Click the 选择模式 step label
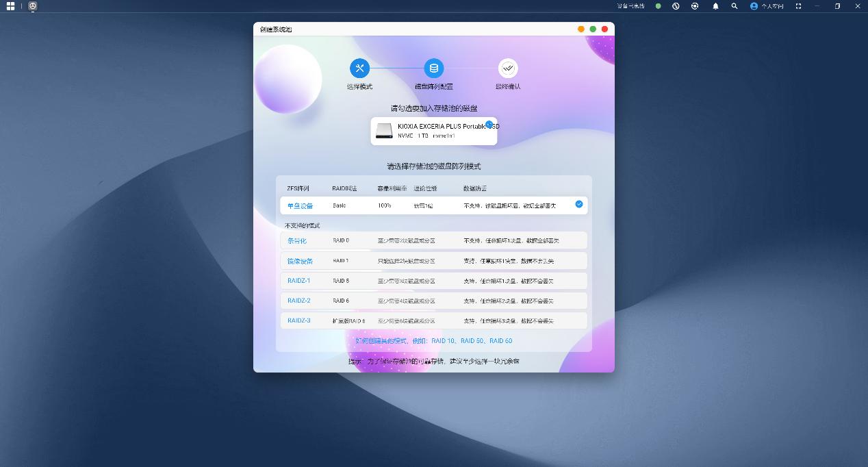Image resolution: width=868 pixels, height=467 pixels. click(359, 86)
